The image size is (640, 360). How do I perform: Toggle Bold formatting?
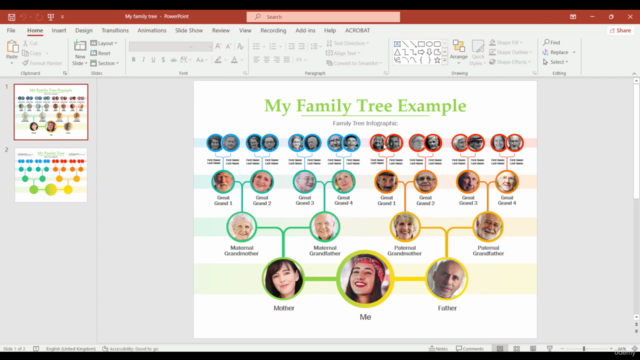(133, 60)
